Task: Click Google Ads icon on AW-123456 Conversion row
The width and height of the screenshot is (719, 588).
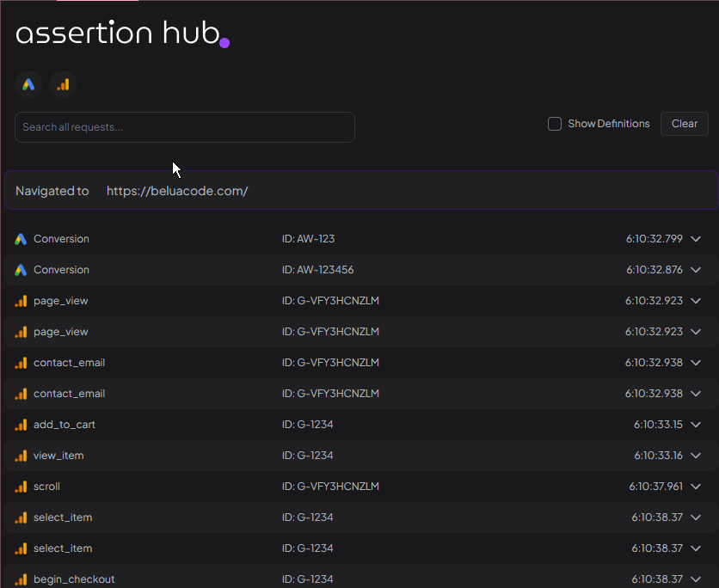Action: [22, 270]
